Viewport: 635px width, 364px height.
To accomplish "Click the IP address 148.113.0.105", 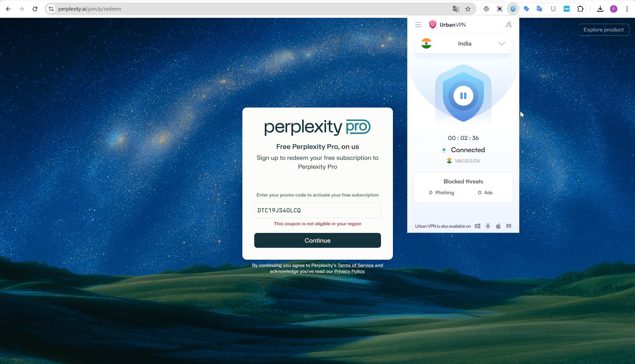I will [x=467, y=161].
